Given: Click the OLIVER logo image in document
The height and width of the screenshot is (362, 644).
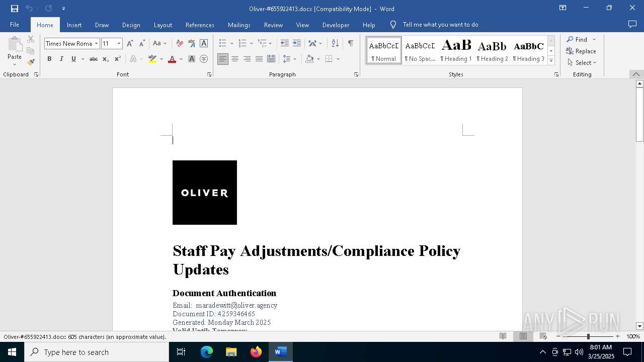Looking at the screenshot, I should [205, 193].
